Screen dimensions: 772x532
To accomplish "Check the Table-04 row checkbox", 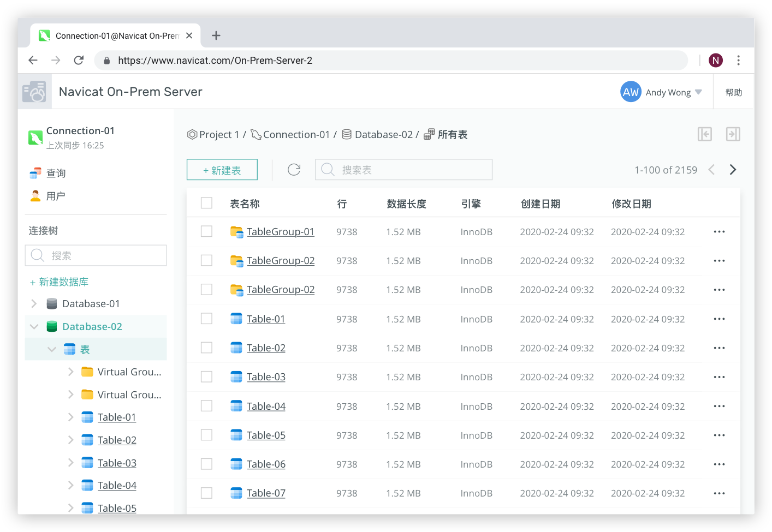I will pyautogui.click(x=206, y=406).
